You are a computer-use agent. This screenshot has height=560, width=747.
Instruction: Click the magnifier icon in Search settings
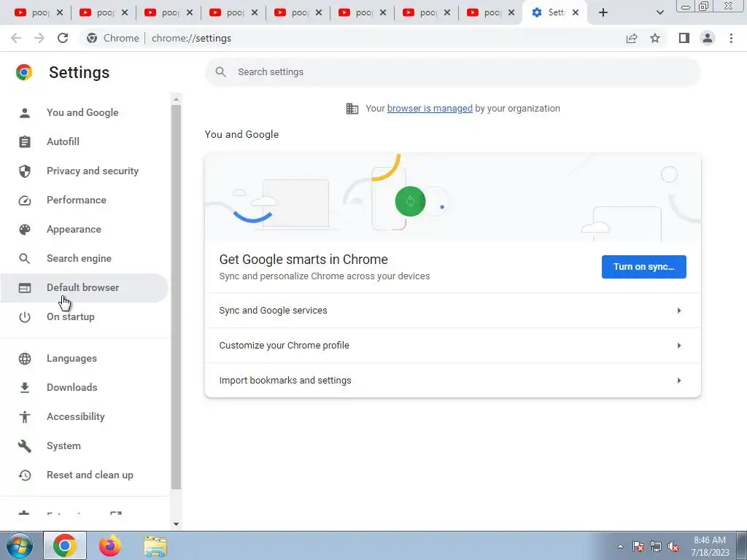[220, 72]
